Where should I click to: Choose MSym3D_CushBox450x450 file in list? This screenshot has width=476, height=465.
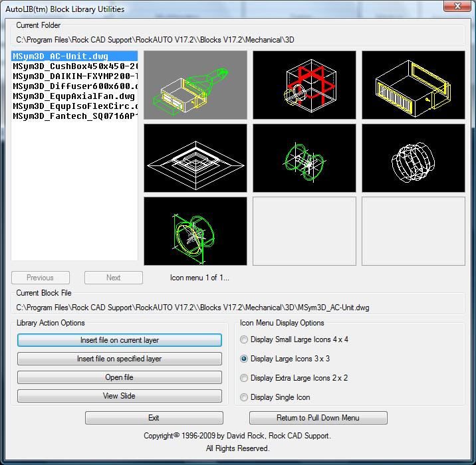74,66
